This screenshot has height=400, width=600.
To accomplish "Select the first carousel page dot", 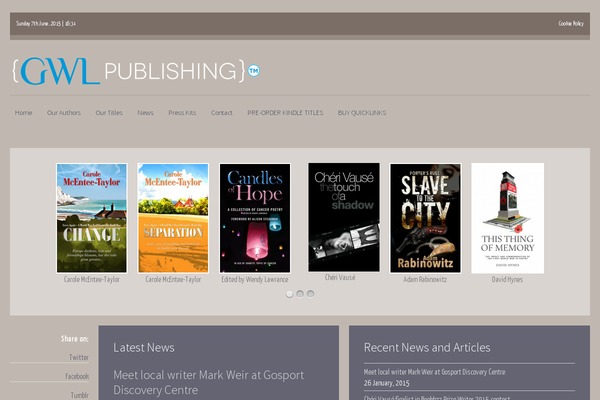I will click(x=290, y=294).
